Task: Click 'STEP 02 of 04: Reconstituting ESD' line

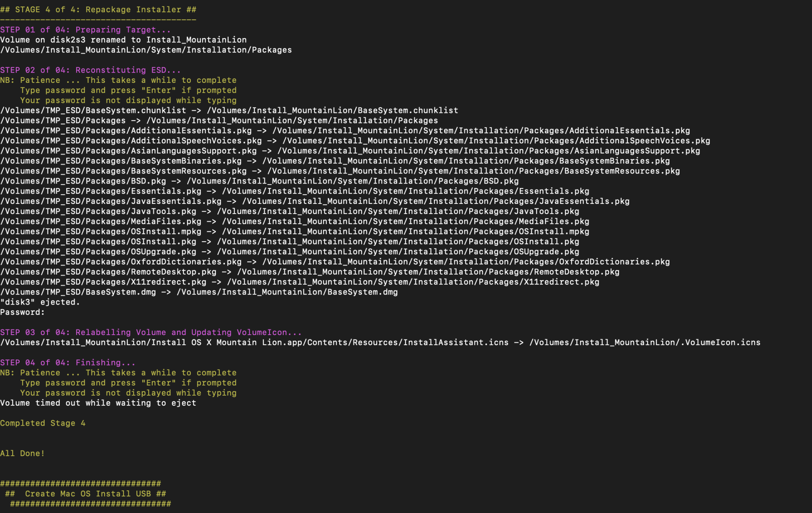Action: pos(90,70)
